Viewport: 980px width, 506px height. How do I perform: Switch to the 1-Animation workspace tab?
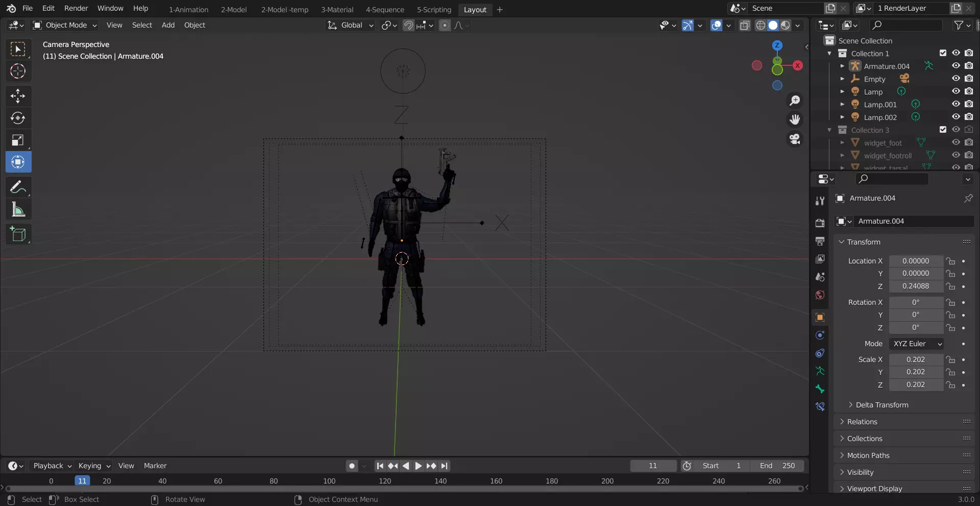188,9
